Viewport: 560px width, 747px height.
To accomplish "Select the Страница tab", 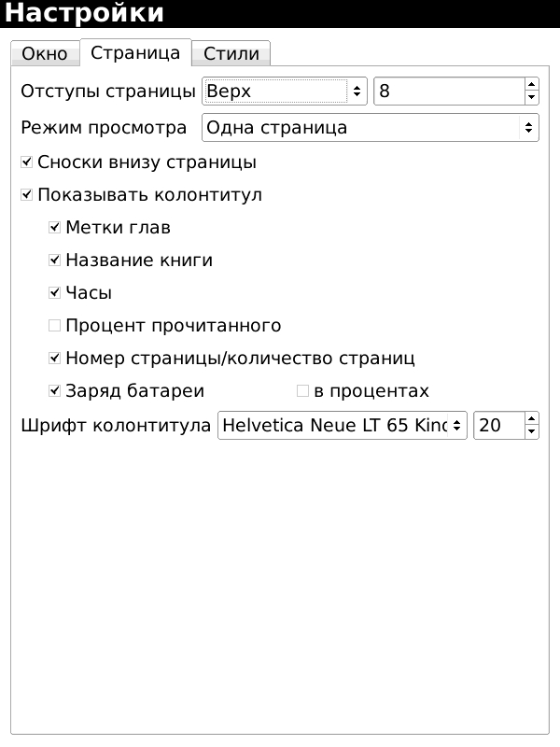I will click(135, 52).
